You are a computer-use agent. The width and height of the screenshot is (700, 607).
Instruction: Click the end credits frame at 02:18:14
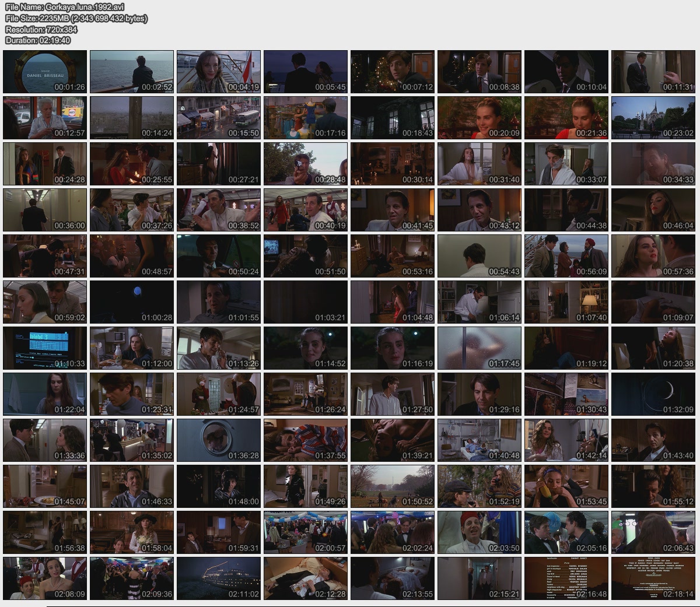pyautogui.click(x=653, y=578)
